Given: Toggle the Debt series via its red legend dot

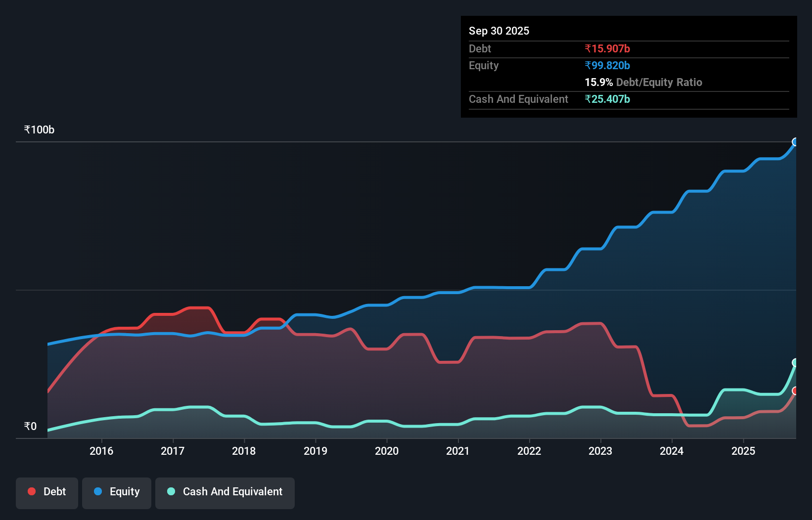Looking at the screenshot, I should [x=32, y=491].
